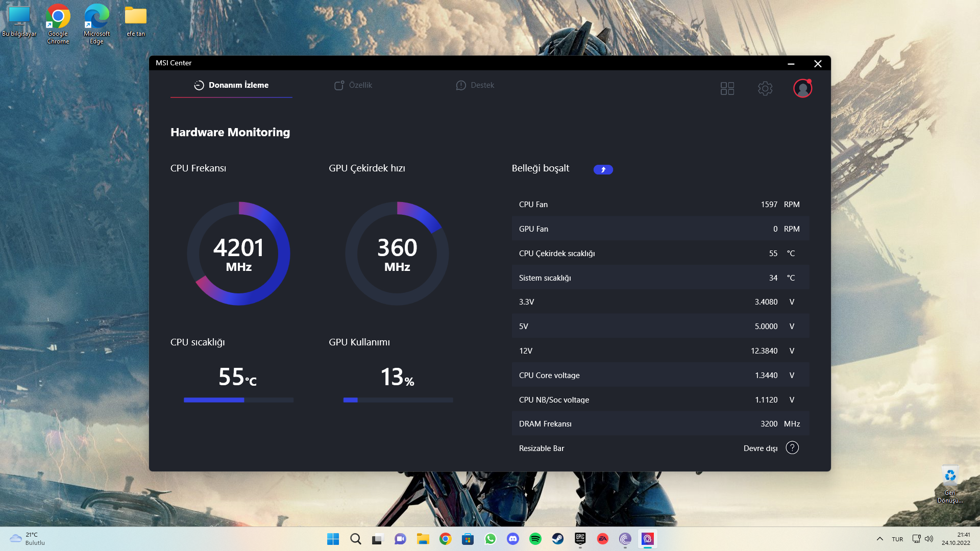Open Steam from the taskbar
This screenshot has width=980, height=551.
[x=557, y=539]
